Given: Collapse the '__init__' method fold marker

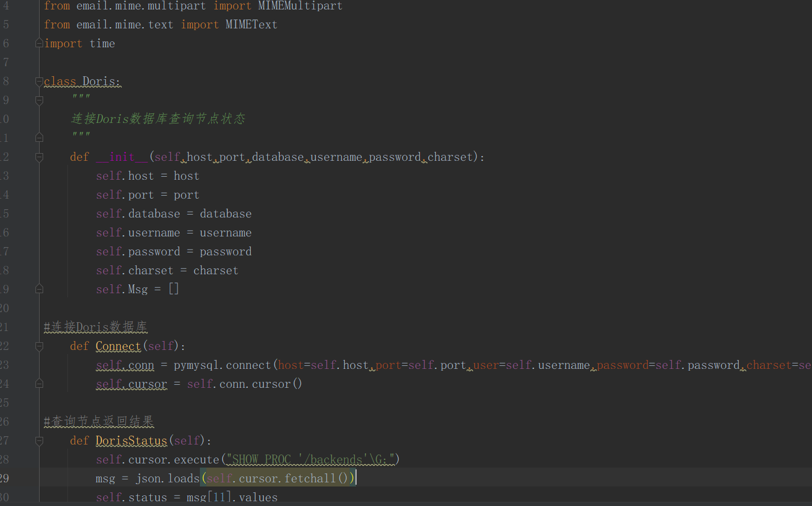Looking at the screenshot, I should click(39, 157).
